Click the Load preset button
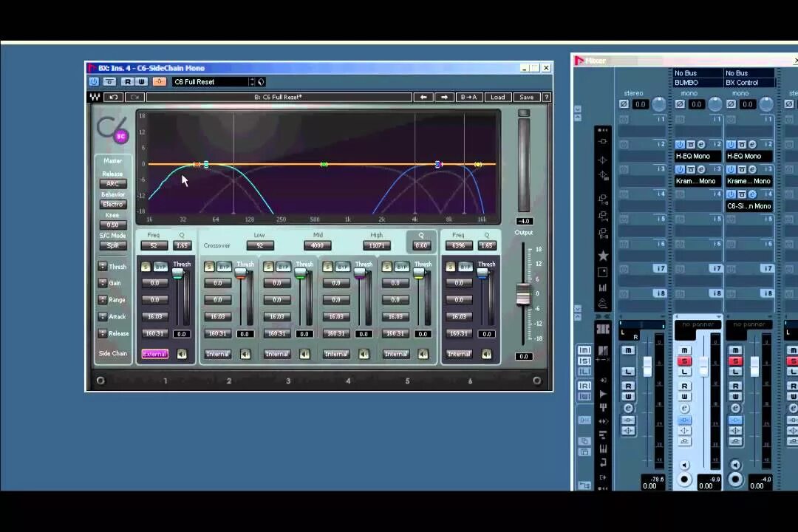 (498, 98)
